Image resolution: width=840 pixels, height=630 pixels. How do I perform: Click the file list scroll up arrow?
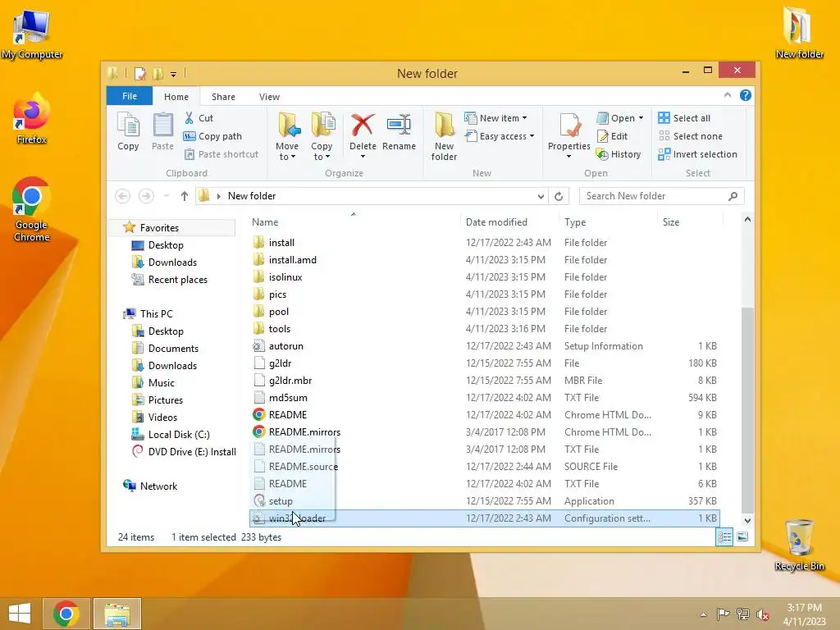pyautogui.click(x=747, y=220)
